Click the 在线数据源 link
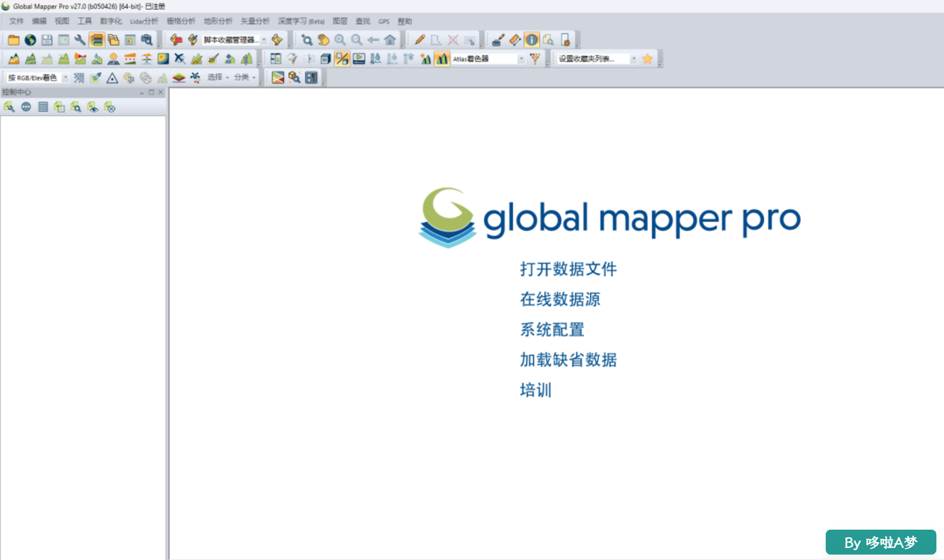This screenshot has height=560, width=944. 560,299
